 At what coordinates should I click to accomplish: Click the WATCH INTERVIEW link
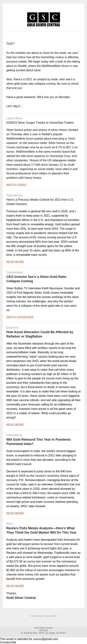(20, 317)
